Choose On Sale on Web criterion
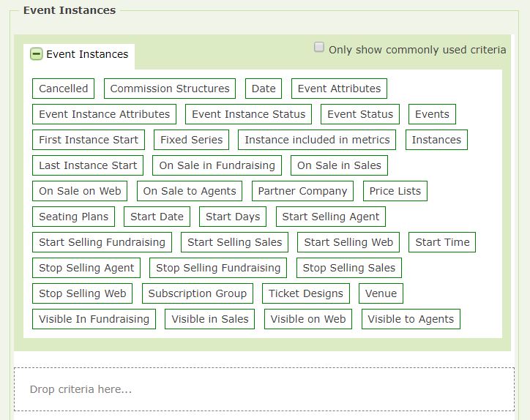This screenshot has width=530, height=420. (80, 191)
